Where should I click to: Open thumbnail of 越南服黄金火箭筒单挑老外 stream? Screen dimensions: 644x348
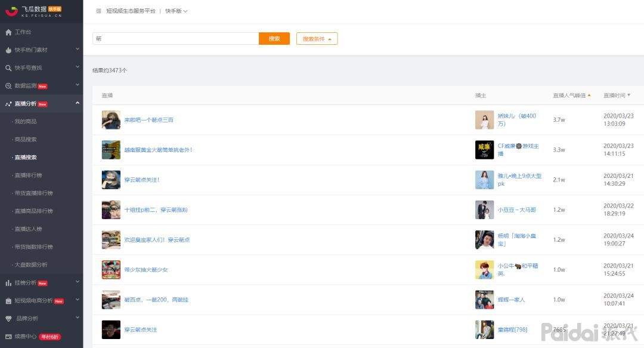pyautogui.click(x=111, y=150)
